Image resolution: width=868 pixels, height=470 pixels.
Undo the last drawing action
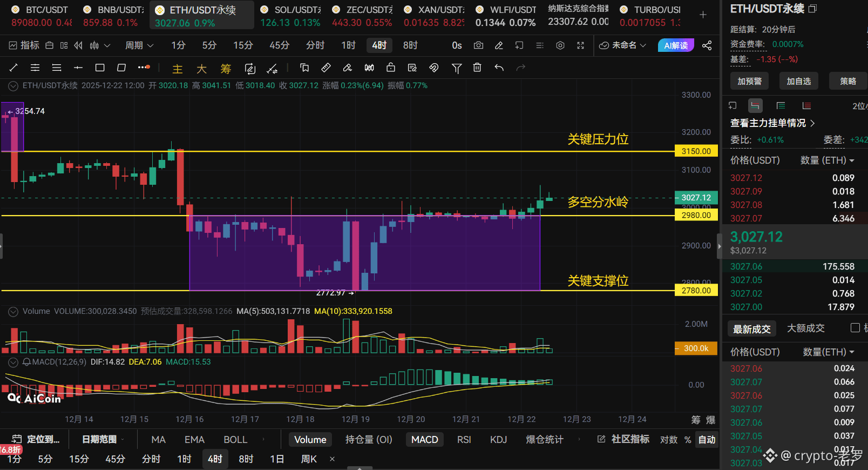coord(499,68)
